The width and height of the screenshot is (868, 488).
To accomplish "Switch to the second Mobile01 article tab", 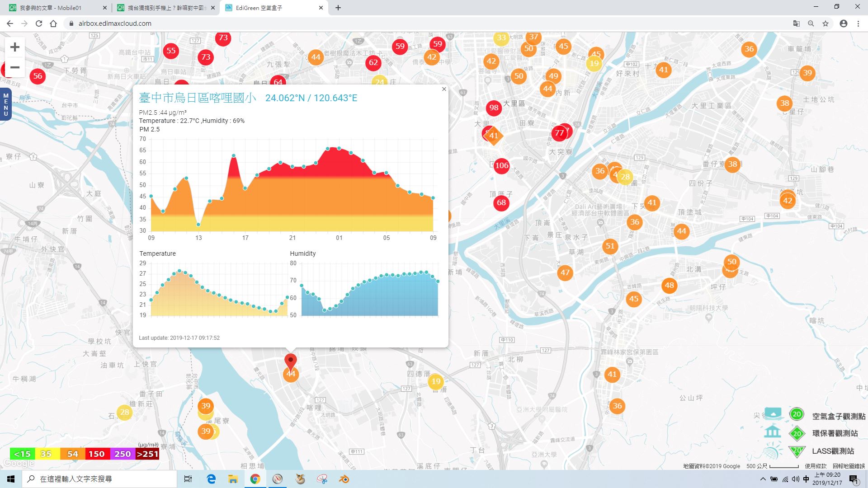I will coord(165,8).
